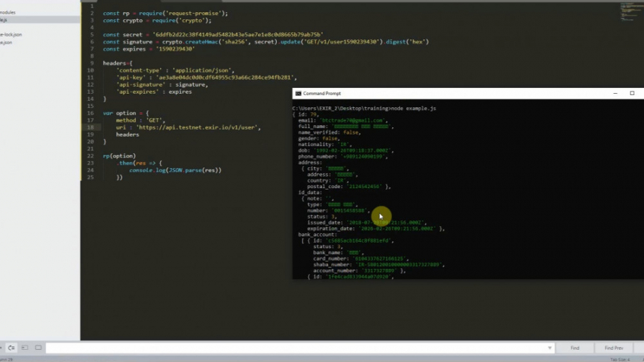Click the card_number line in Command Prompt

(361, 258)
